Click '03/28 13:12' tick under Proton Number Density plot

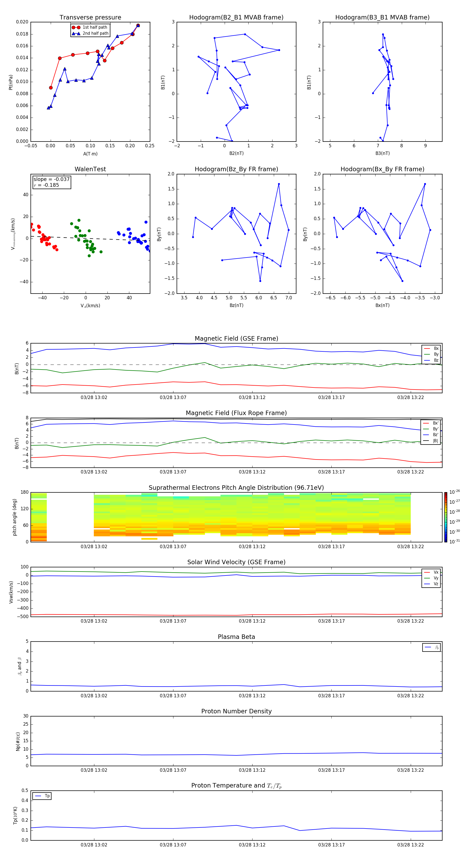tap(252, 770)
